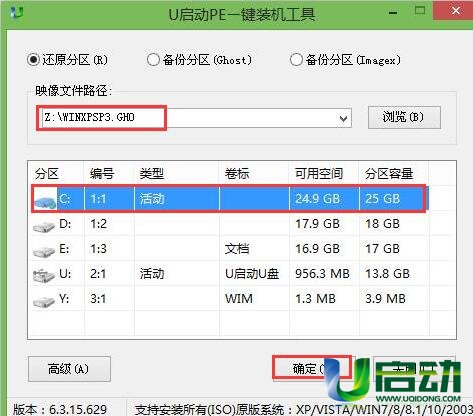The height and width of the screenshot is (416, 473).
Task: Select the U启动U盘 partition row
Action: coord(230,274)
